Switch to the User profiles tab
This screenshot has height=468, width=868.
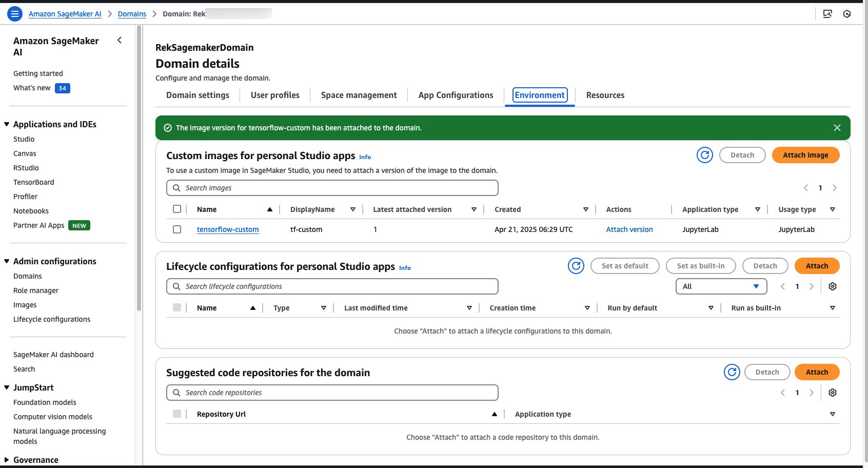275,95
